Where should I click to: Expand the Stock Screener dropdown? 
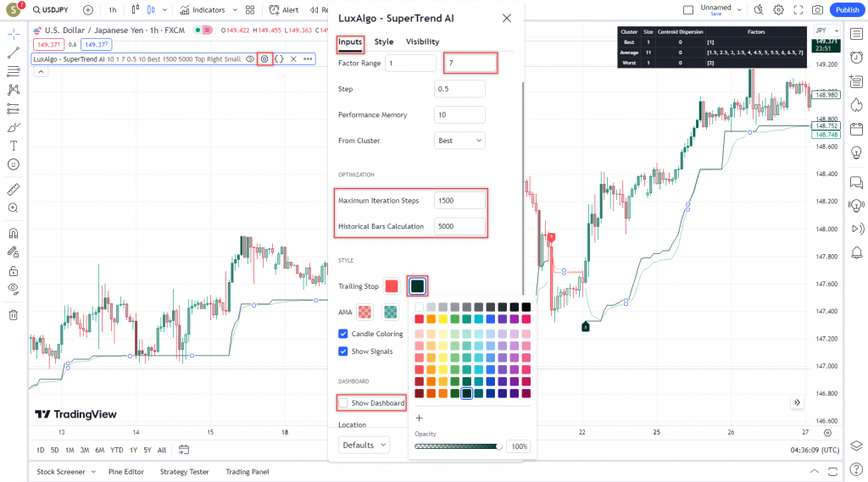tap(93, 472)
